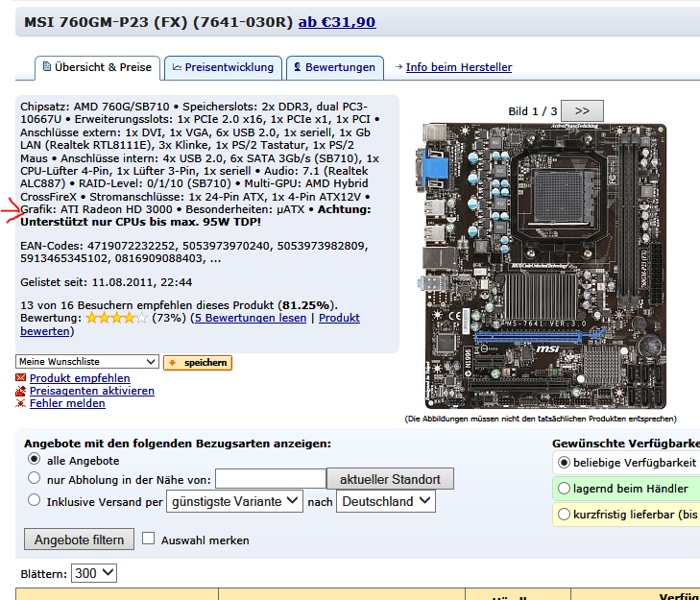Click the star rating icons

116,318
